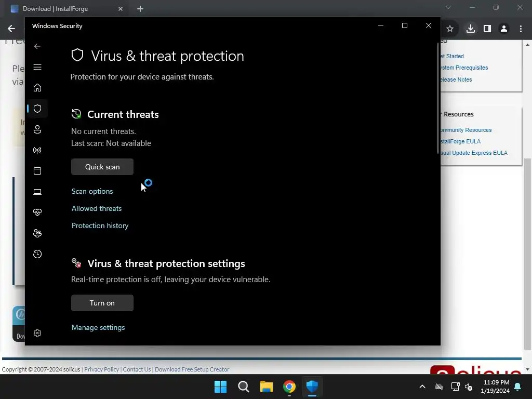Open the muted volume tray icon

click(469, 387)
